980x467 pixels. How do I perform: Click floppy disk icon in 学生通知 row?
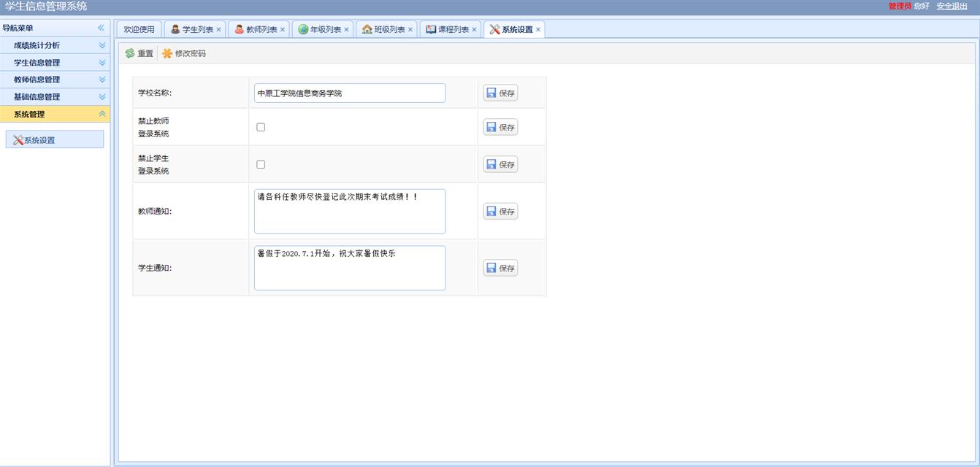(x=491, y=268)
